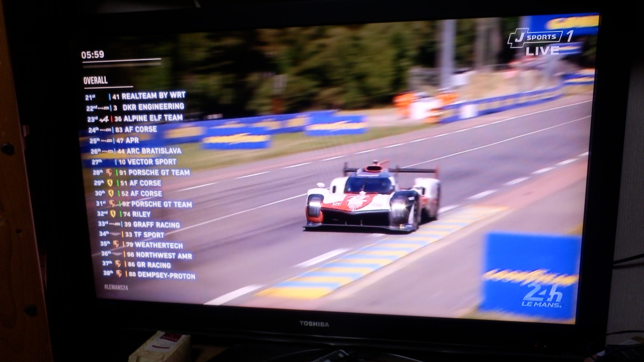This screenshot has height=362, width=644.
Task: Select the 92 PORSCHE GT TEAM entry
Action: pyautogui.click(x=157, y=204)
